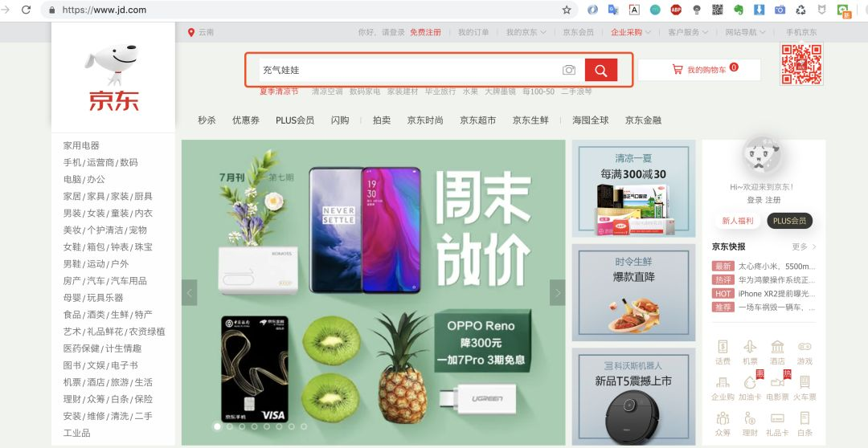The image size is (868, 448).
Task: Bookmark this page with the star icon
Action: tap(567, 10)
